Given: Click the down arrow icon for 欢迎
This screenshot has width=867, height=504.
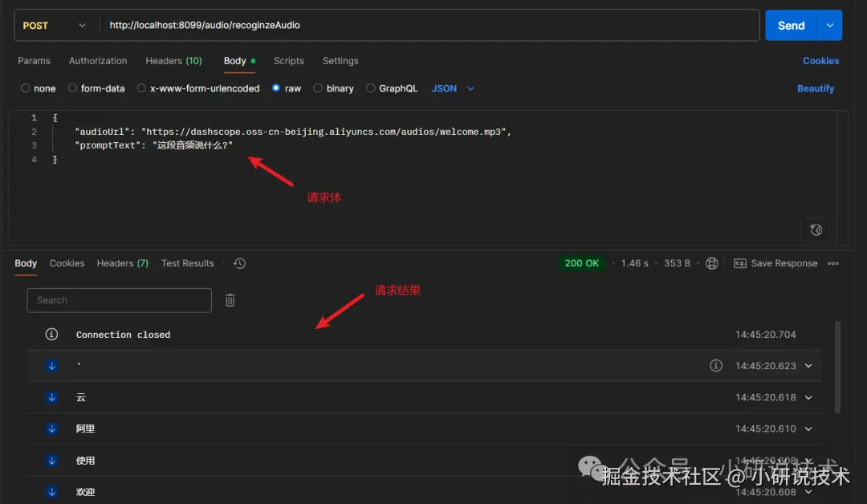Looking at the screenshot, I should click(51, 492).
